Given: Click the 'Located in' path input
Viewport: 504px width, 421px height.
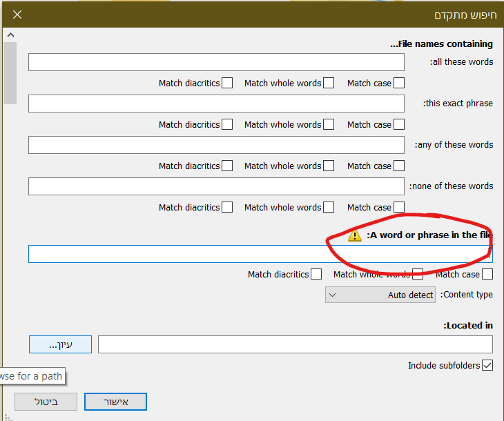Looking at the screenshot, I should click(295, 344).
